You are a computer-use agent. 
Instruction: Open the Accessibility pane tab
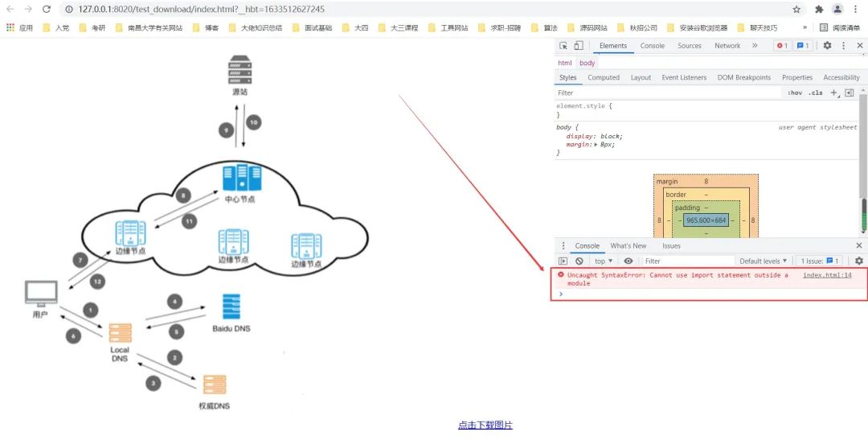841,77
